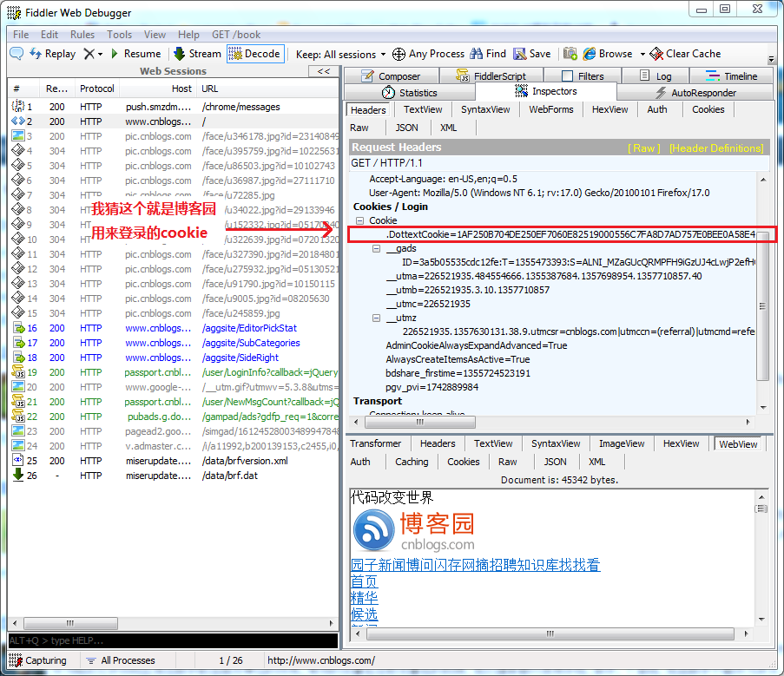Click the WebView vertical scrollbar down arrow

click(x=762, y=620)
